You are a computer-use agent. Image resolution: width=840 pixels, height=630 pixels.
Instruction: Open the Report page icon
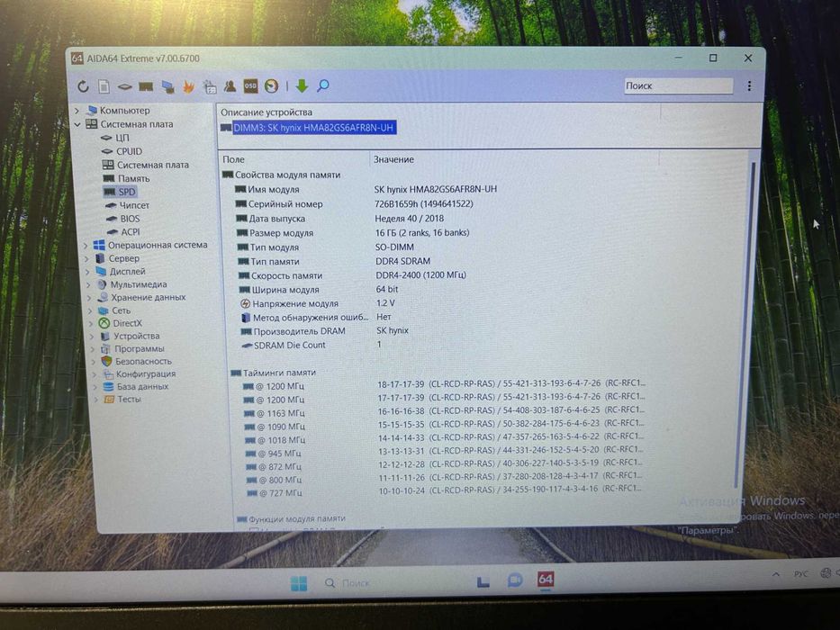pos(104,86)
